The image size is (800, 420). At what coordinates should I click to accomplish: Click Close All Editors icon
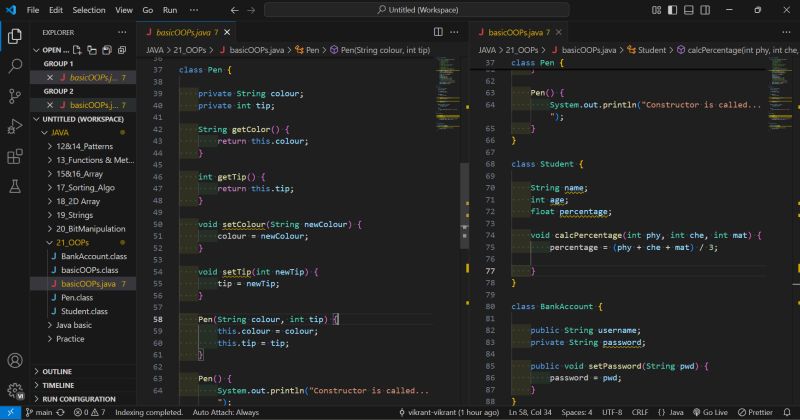pos(122,50)
